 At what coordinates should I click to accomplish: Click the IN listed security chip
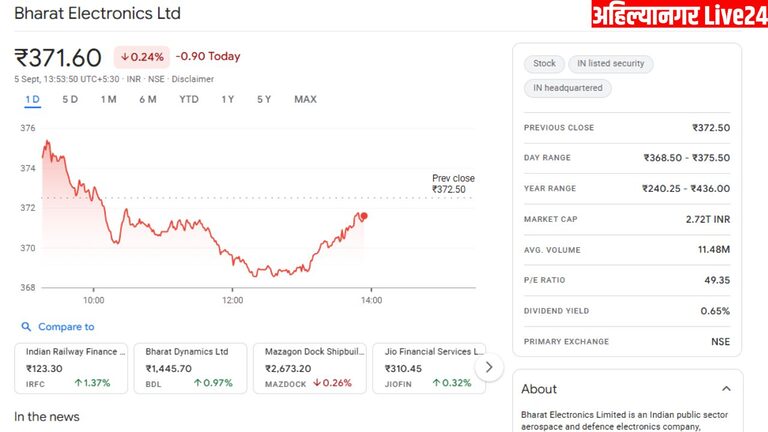point(610,64)
